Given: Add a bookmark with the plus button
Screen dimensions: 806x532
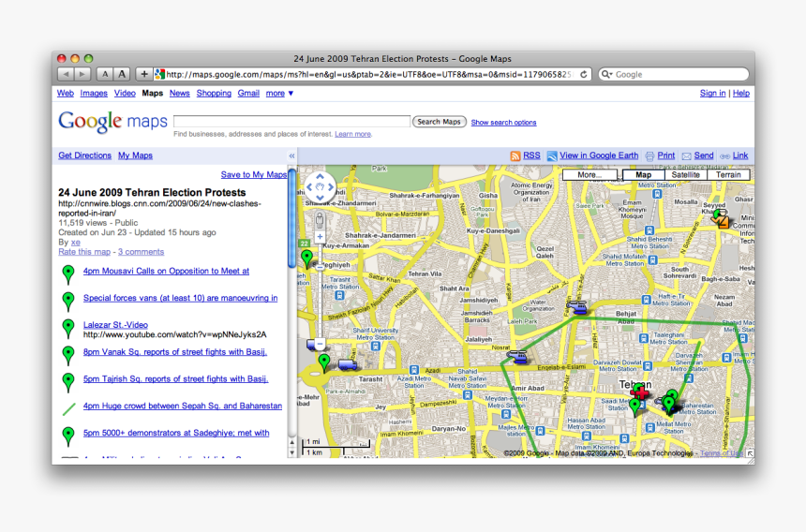Looking at the screenshot, I should [x=144, y=74].
